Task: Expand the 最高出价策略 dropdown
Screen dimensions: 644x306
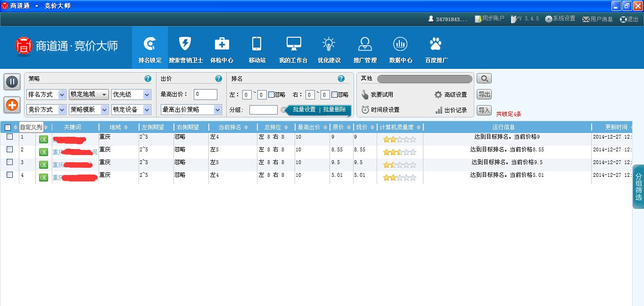Action: [x=190, y=109]
